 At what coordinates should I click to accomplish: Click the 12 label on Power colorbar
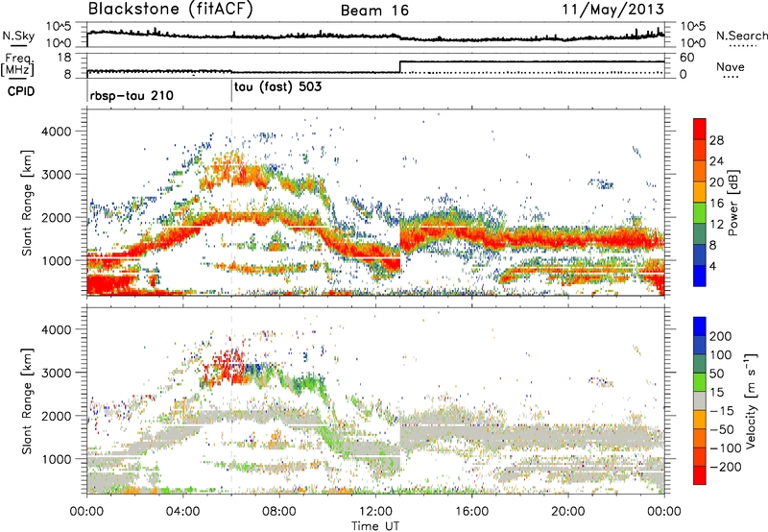716,225
